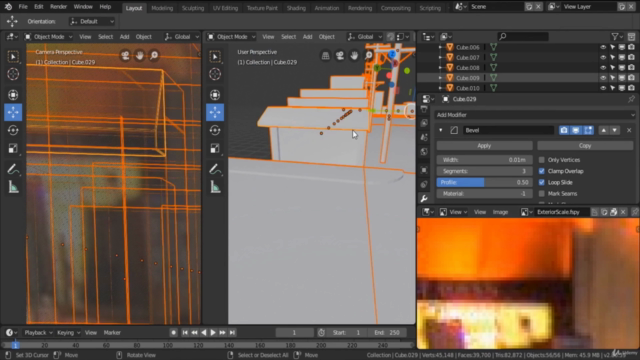Hide Cube.009 in viewport

point(603,78)
